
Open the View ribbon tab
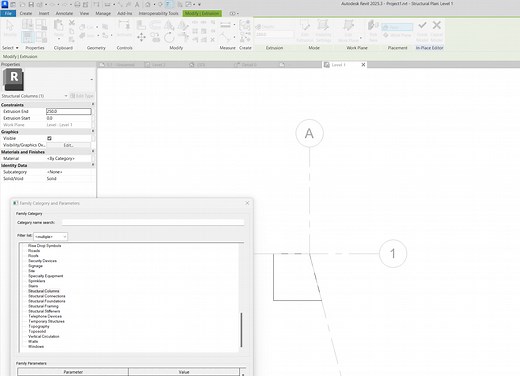(x=84, y=13)
